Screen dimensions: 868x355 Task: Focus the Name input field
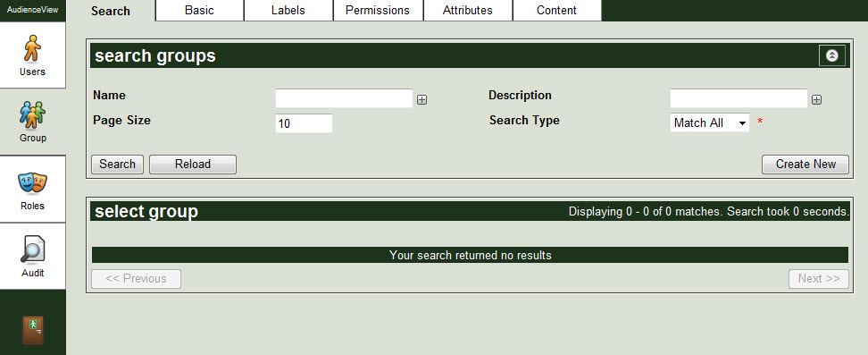pyautogui.click(x=345, y=98)
